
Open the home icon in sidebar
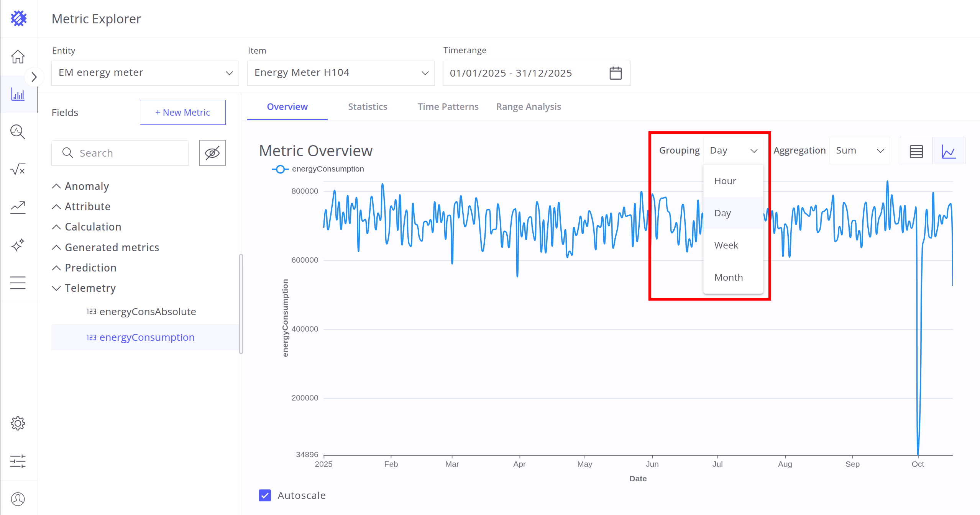click(x=18, y=57)
